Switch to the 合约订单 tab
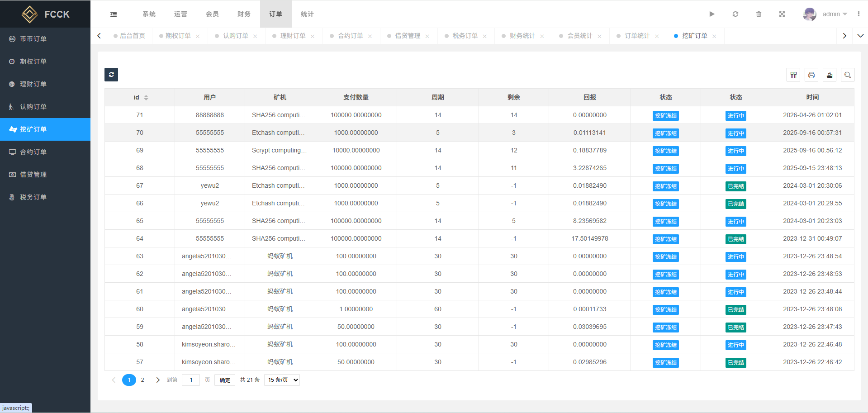868x413 pixels. pos(350,36)
